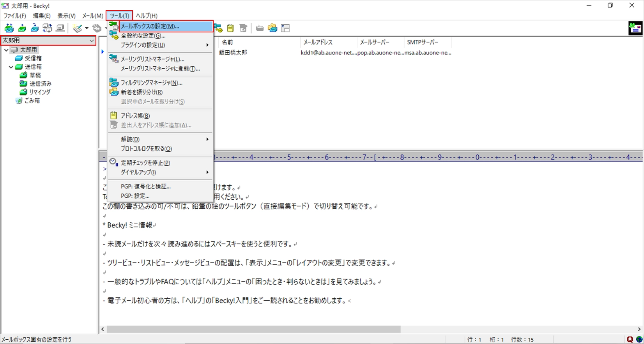Select the リマインダ reminder folder

(35, 92)
